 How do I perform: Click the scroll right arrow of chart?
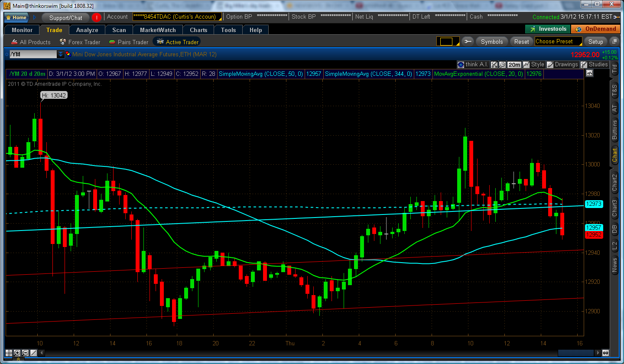598,353
